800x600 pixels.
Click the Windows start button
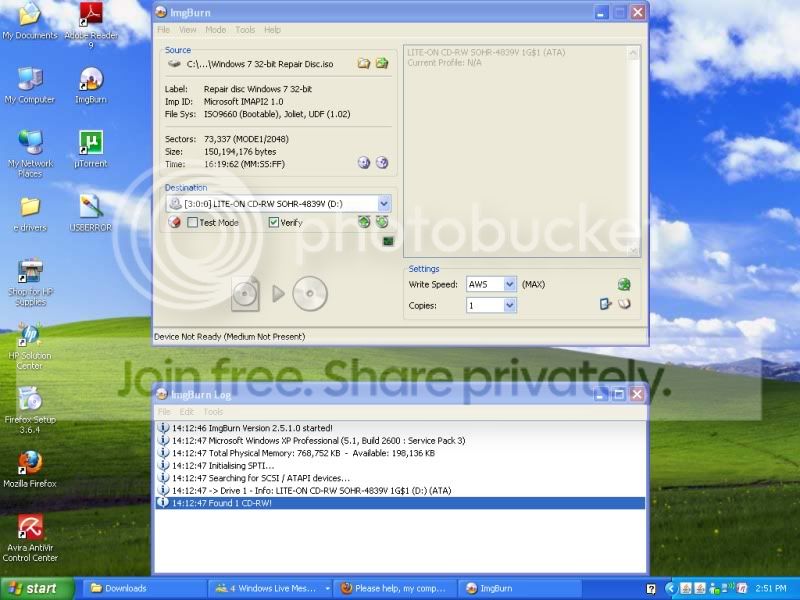click(x=37, y=588)
